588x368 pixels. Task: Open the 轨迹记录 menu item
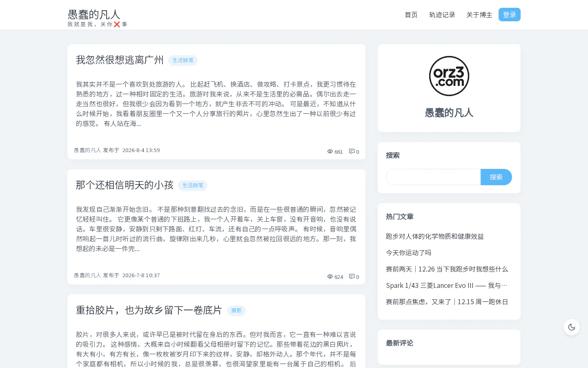point(442,15)
